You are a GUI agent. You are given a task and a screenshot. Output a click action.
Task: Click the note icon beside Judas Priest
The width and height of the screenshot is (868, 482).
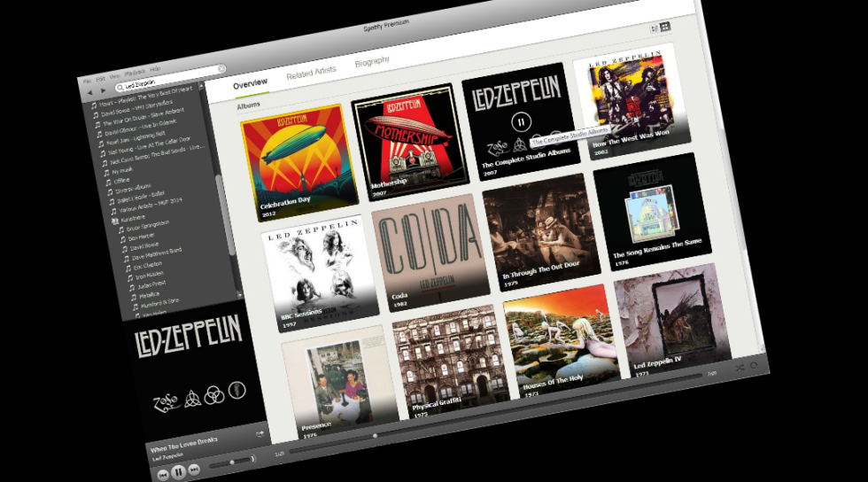coord(132,288)
